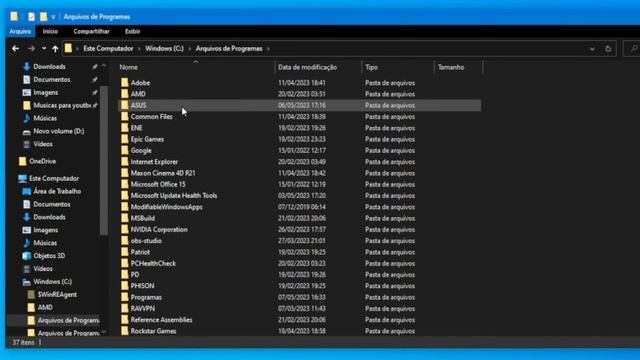Click the RAVVPN folder name

tap(142, 309)
